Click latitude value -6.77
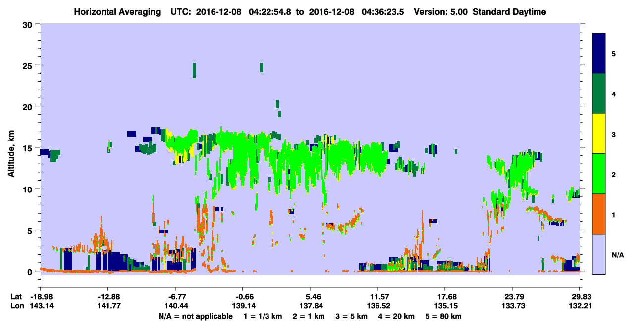 (x=176, y=297)
